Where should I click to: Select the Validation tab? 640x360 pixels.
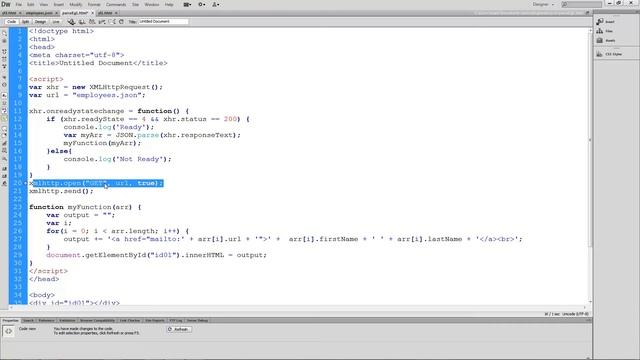pos(67,321)
